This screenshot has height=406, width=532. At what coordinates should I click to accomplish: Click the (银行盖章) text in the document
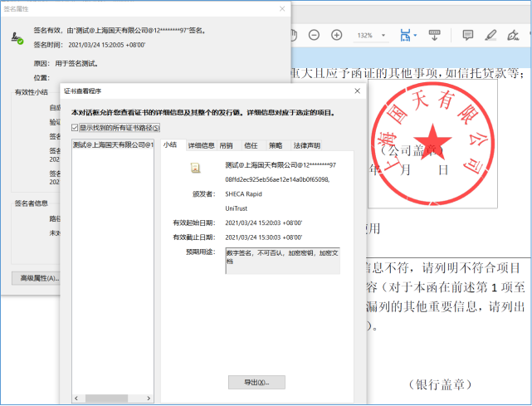[x=440, y=384]
